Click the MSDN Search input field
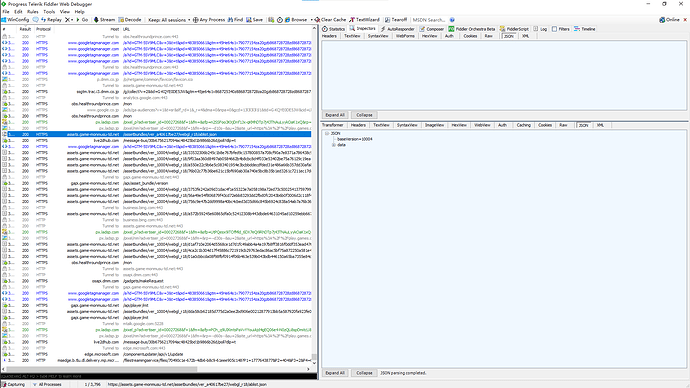The image size is (690, 388). [x=429, y=20]
